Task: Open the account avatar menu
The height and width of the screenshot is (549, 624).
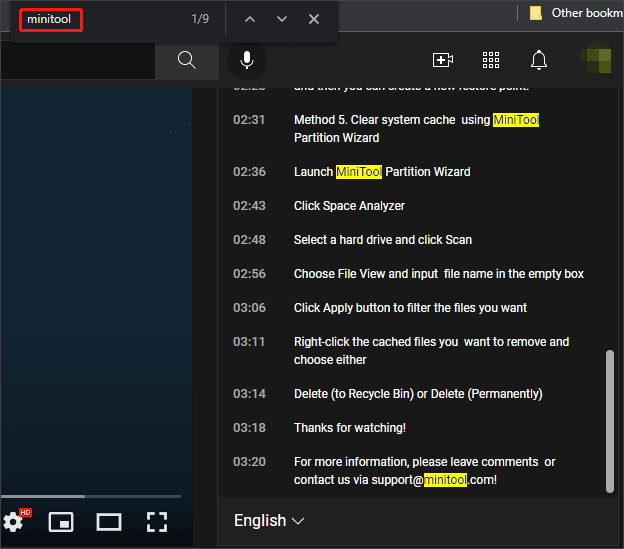Action: coord(596,60)
